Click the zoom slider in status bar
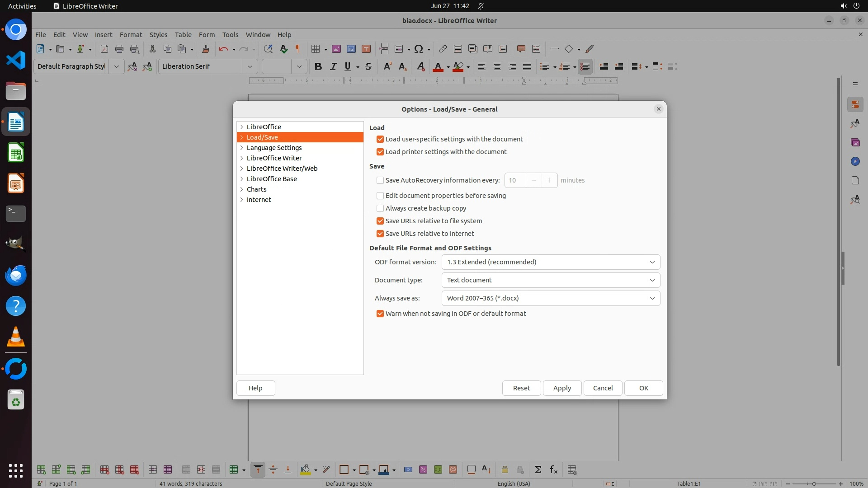This screenshot has width=868, height=488. (814, 483)
